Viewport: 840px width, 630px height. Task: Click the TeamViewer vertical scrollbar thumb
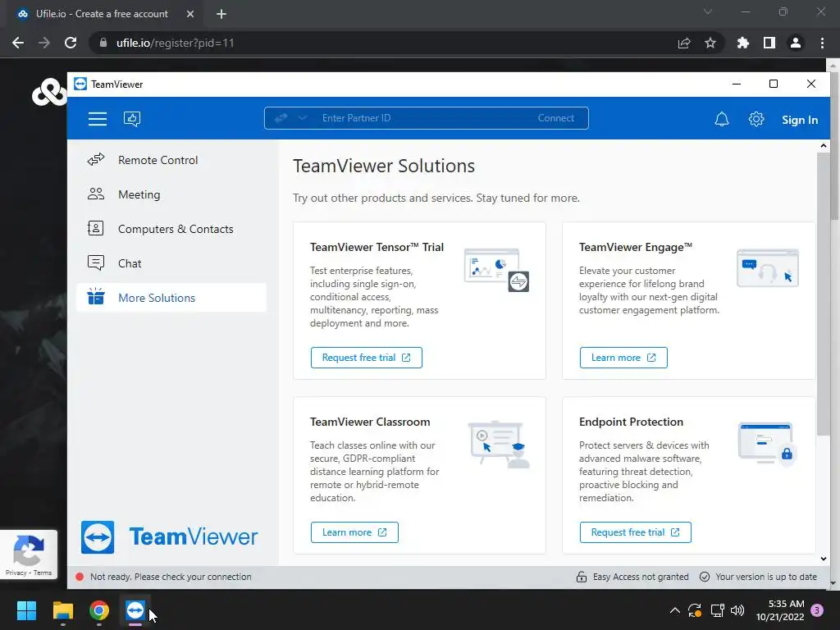pos(824,294)
